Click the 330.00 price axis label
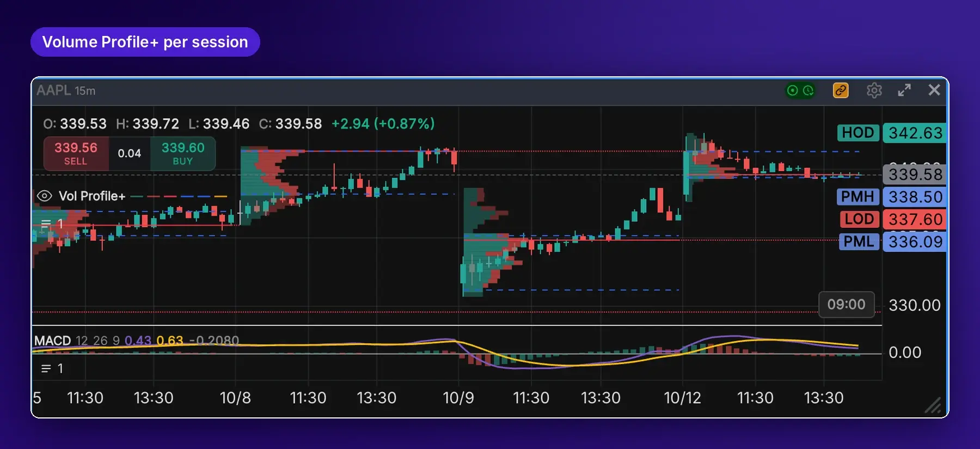This screenshot has width=980, height=449. 915,305
